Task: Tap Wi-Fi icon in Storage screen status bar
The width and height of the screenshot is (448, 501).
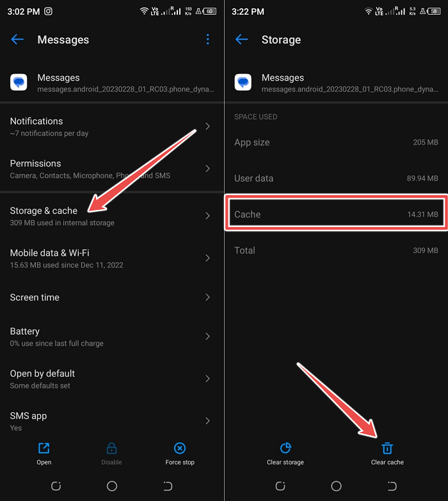Action: pos(369,12)
